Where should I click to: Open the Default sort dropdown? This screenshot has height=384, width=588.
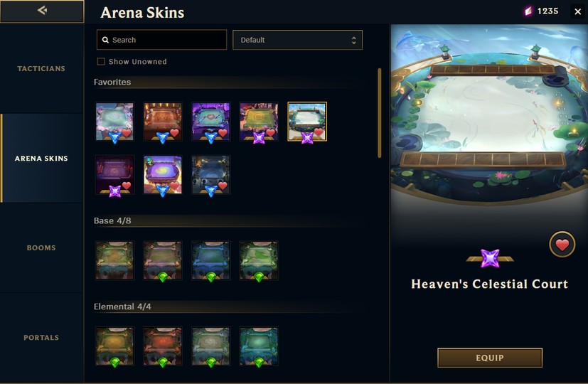pos(297,40)
